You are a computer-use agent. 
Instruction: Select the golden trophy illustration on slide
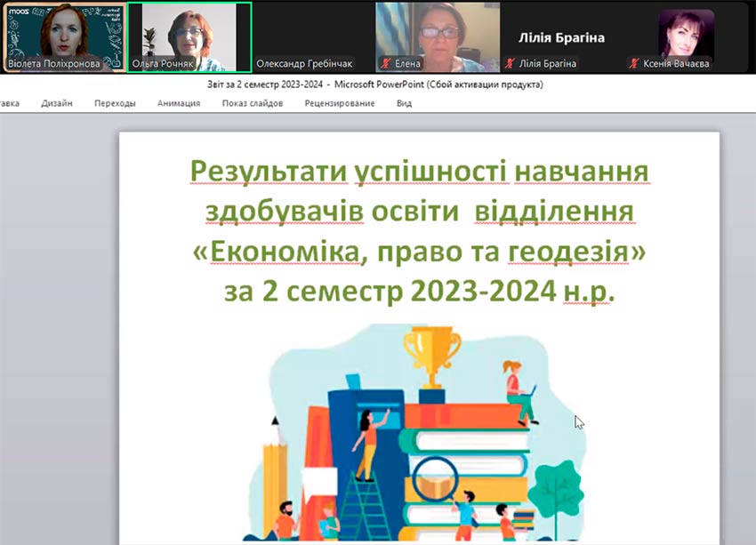(x=432, y=356)
